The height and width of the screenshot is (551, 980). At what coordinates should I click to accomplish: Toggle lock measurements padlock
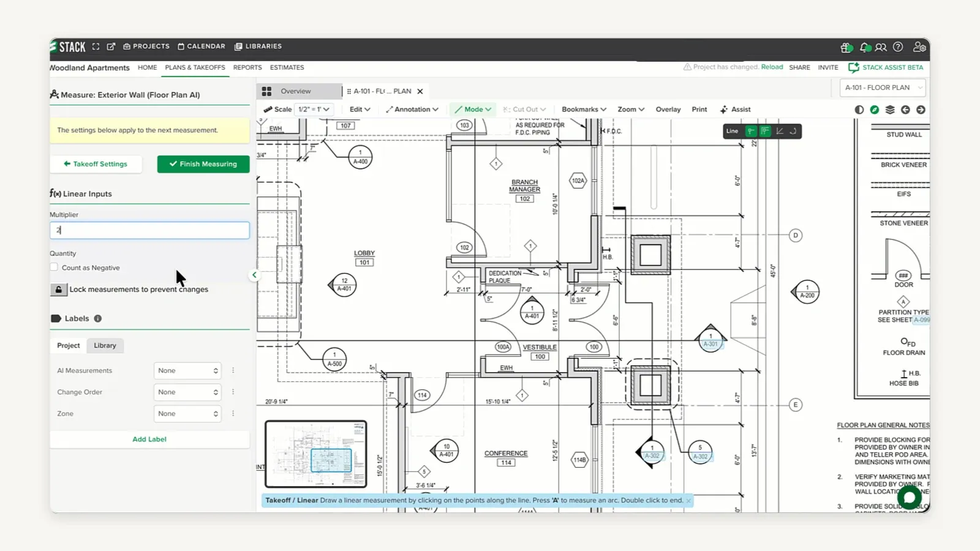(59, 290)
